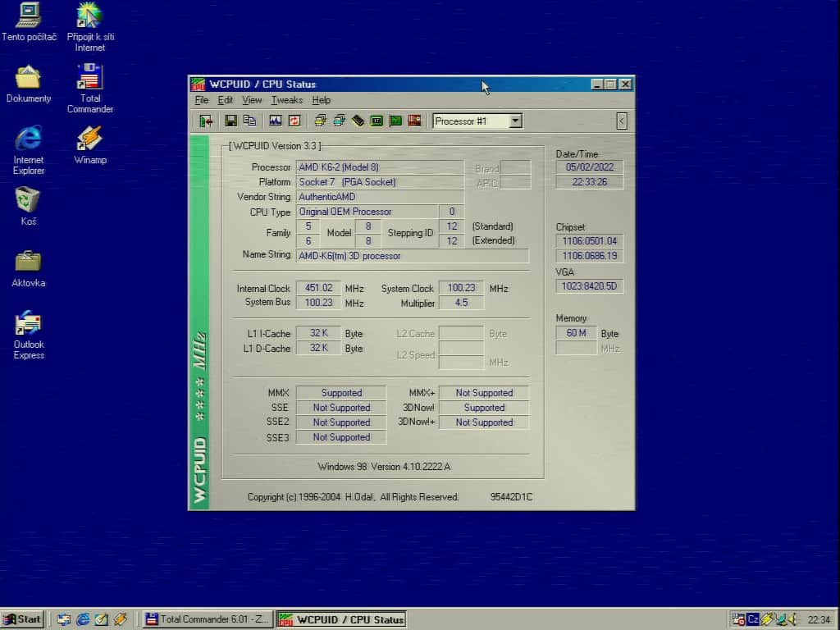Click the red motherboard system info icon
Image resolution: width=840 pixels, height=630 pixels.
(x=414, y=121)
